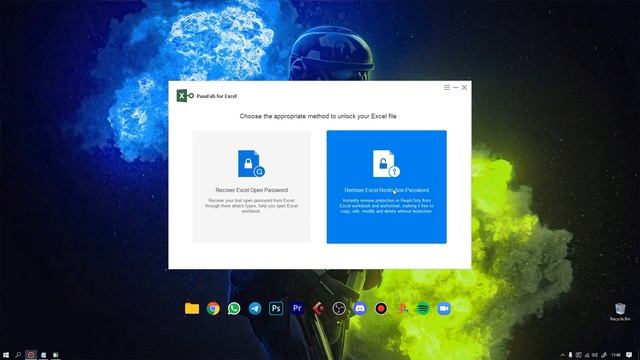Open Windows taskbar search
Screen dimensions: 640x360
tap(18, 355)
